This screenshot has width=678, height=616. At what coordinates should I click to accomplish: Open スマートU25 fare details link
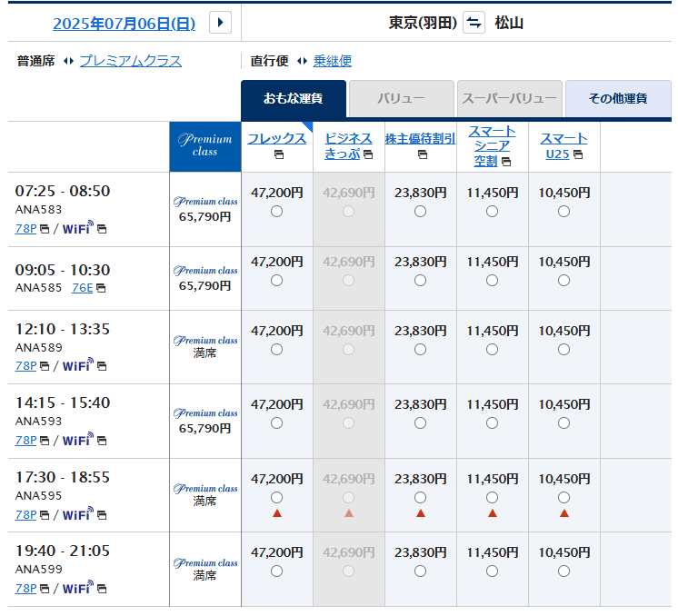click(x=563, y=145)
